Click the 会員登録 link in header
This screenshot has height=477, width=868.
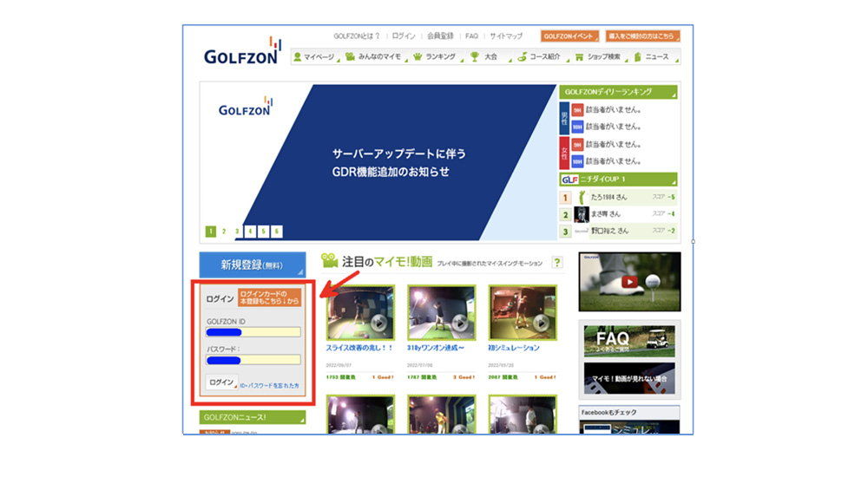tap(440, 36)
